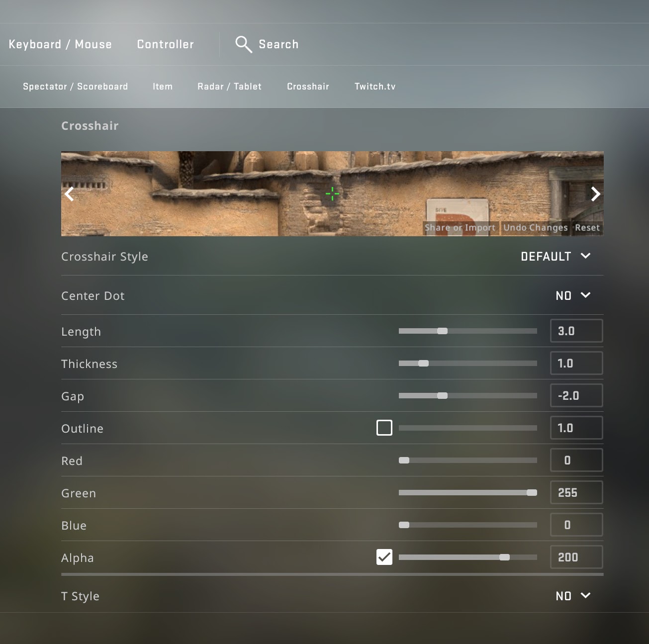Click the Search magnifier icon

pyautogui.click(x=243, y=44)
